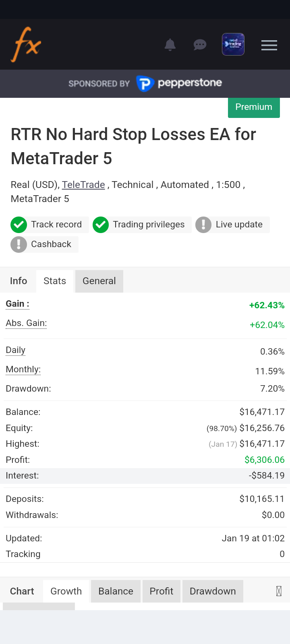Select the Live update status label
Screen dimensions: 290x644
239,225
